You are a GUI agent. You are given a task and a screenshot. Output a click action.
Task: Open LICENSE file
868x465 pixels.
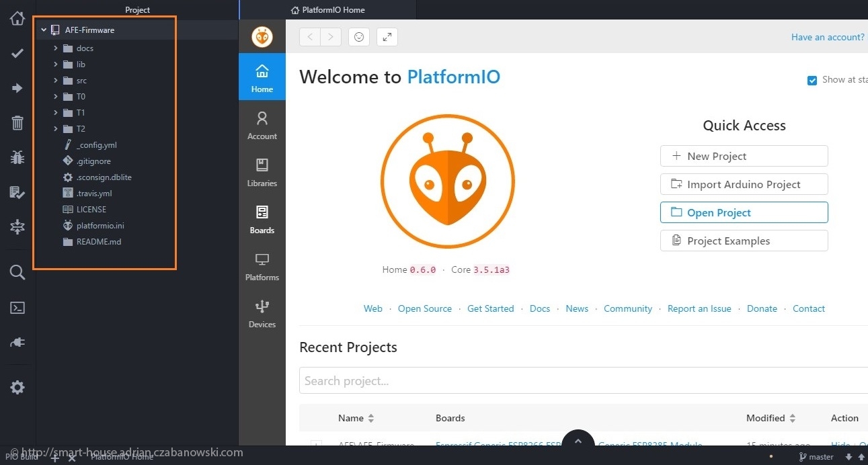pos(91,210)
